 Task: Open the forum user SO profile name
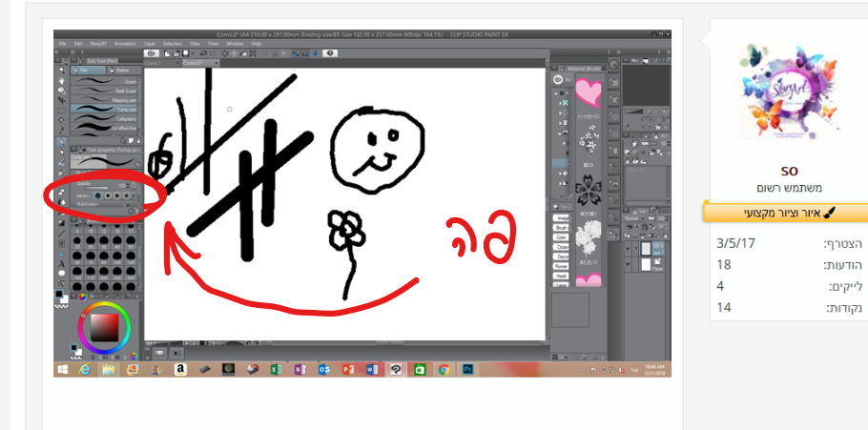coord(790,171)
